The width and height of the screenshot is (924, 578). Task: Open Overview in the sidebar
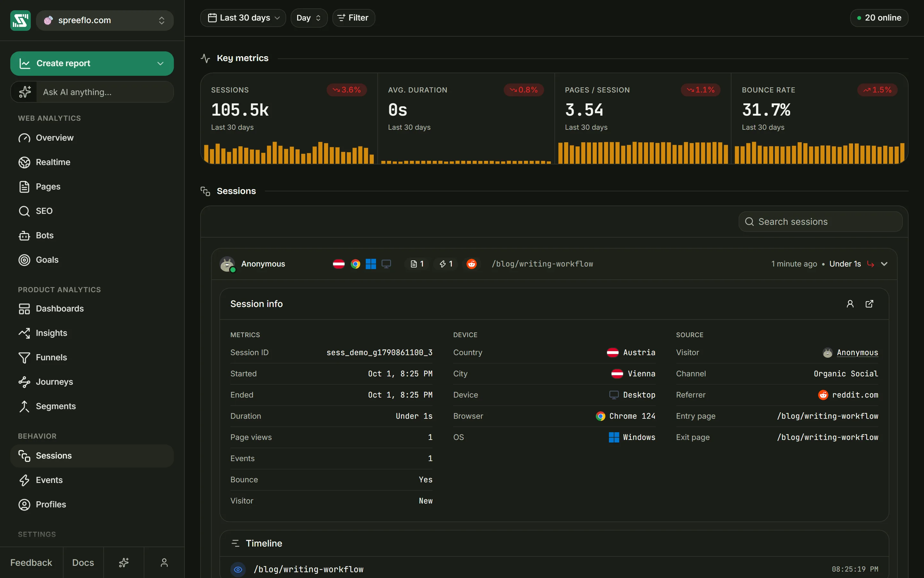tap(92, 138)
